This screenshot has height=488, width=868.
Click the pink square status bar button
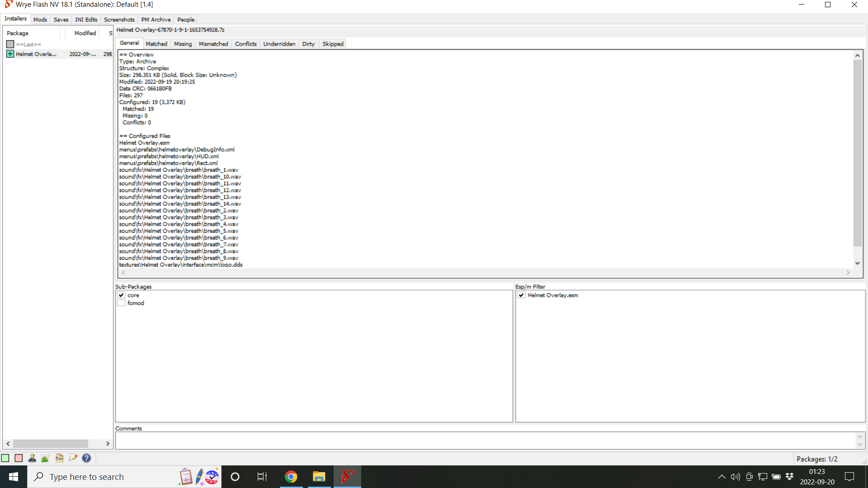19,458
